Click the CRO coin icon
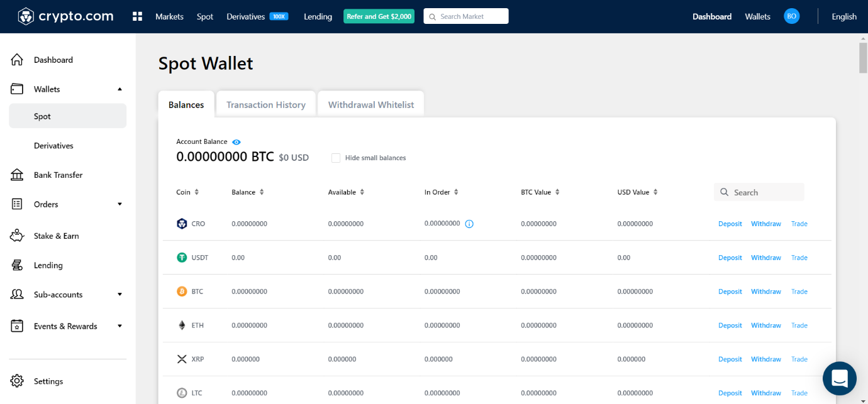 182,224
